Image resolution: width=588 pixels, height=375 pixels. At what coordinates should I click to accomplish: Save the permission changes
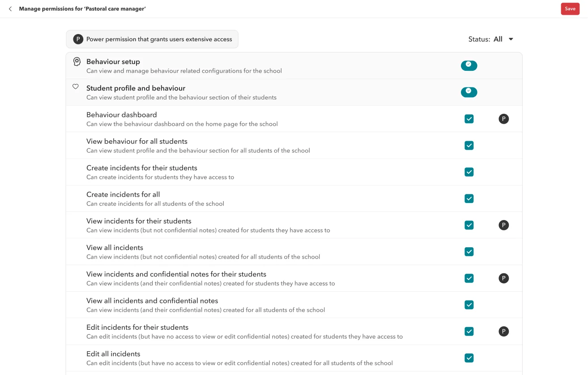coord(570,9)
